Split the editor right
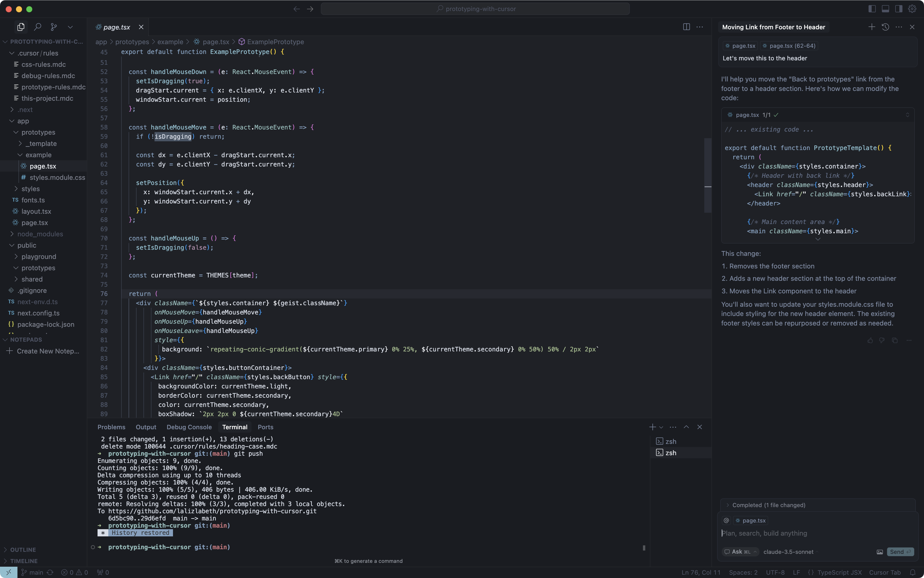Screen dimensions: 924x578 [x=686, y=27]
